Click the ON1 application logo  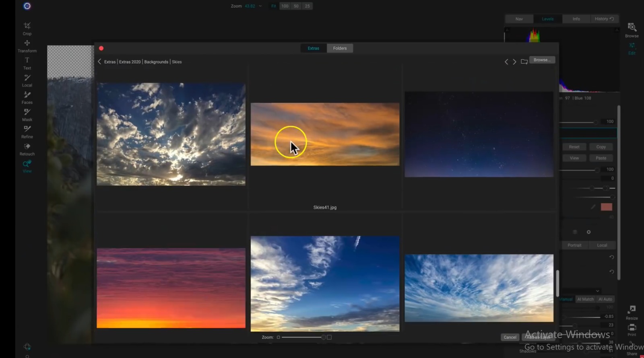tap(27, 6)
